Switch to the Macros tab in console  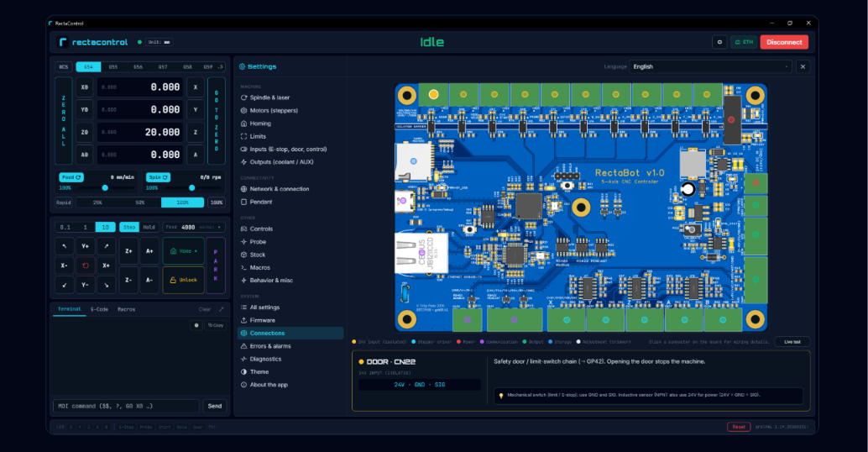[126, 309]
